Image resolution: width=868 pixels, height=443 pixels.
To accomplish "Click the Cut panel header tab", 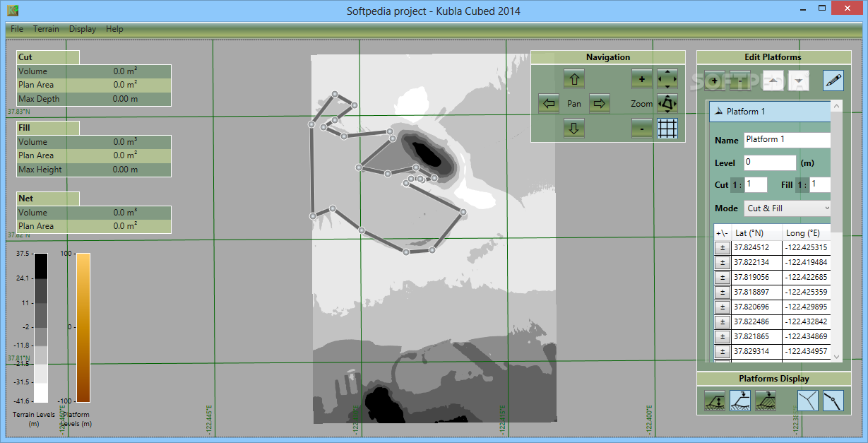I will [x=48, y=57].
